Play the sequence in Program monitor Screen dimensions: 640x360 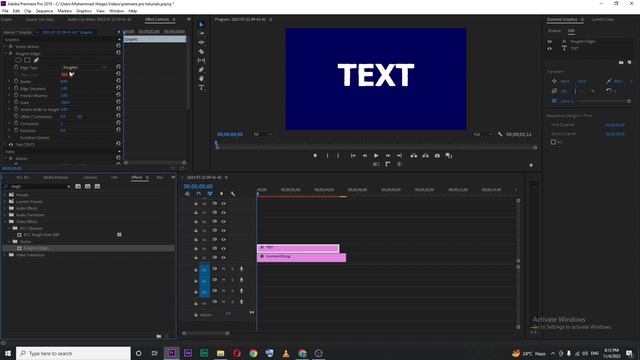pyautogui.click(x=376, y=156)
